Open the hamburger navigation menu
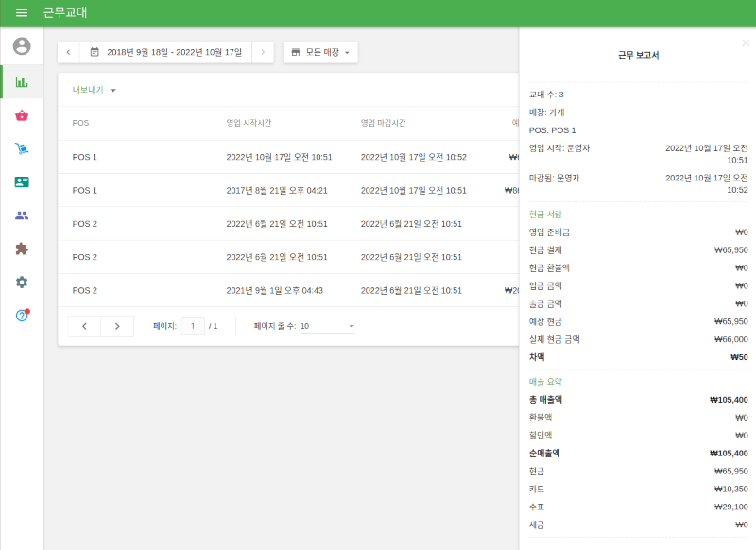 21,13
